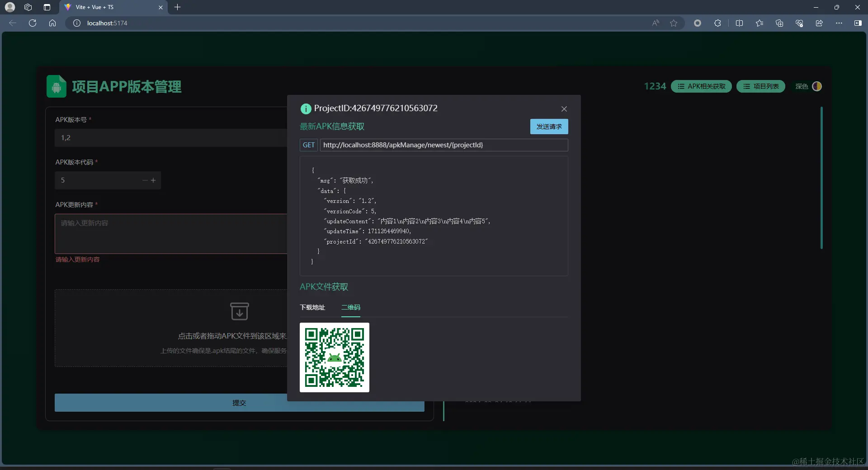Viewport: 868px width, 470px height.
Task: Click the "msg": "获取成功" response line
Action: point(345,180)
